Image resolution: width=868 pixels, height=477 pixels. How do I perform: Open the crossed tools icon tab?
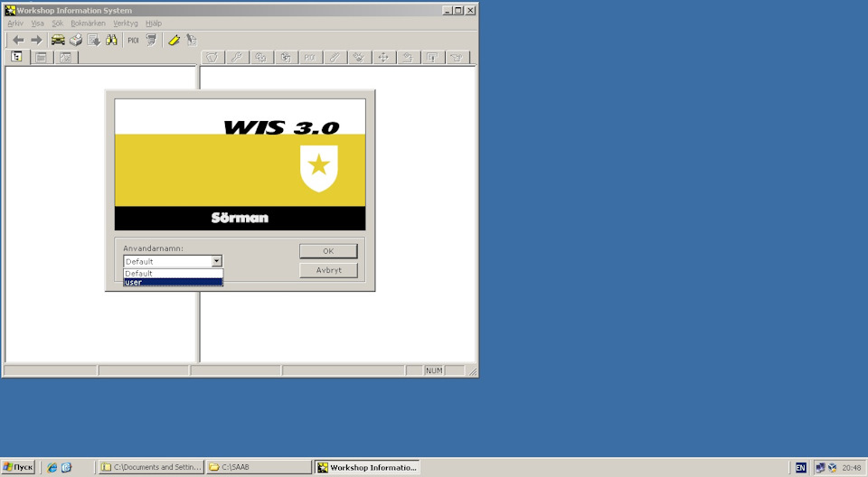[x=359, y=58]
